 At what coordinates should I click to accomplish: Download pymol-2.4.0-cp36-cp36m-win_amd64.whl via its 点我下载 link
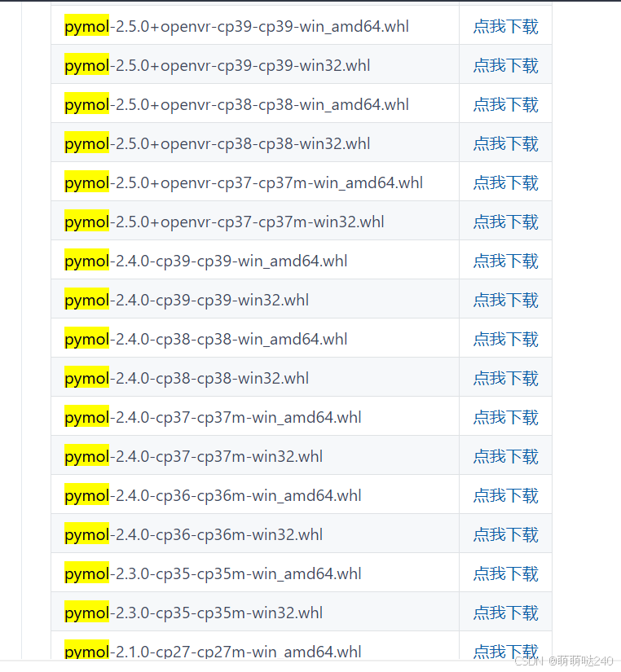505,496
